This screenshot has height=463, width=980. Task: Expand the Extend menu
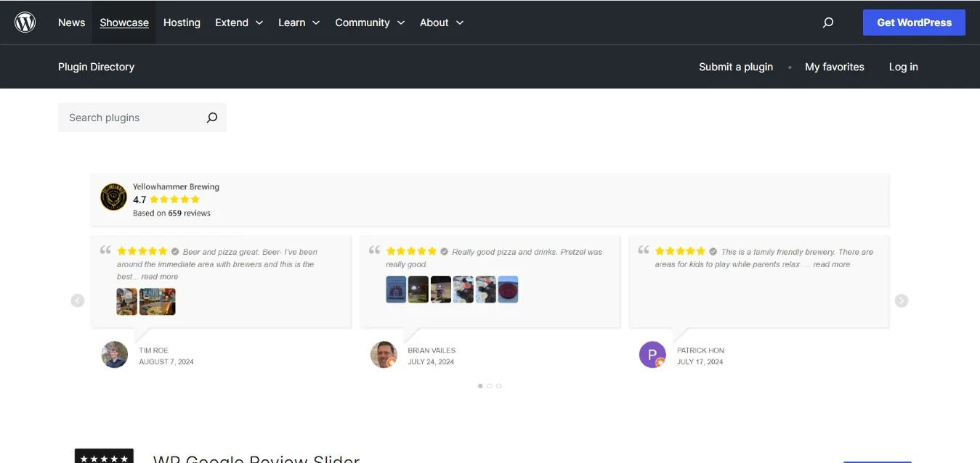click(x=239, y=22)
